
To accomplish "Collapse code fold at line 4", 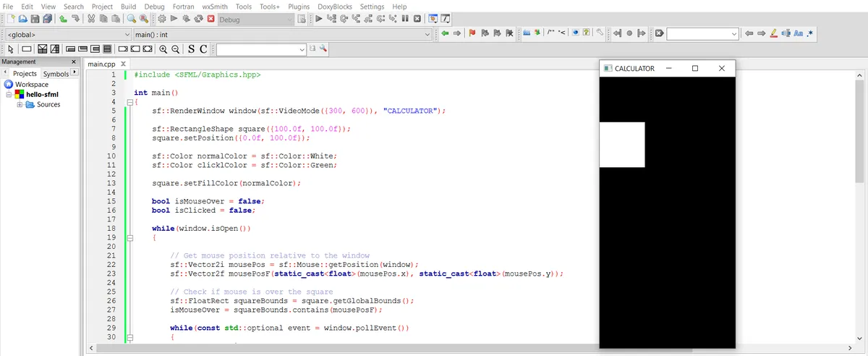I will point(130,102).
